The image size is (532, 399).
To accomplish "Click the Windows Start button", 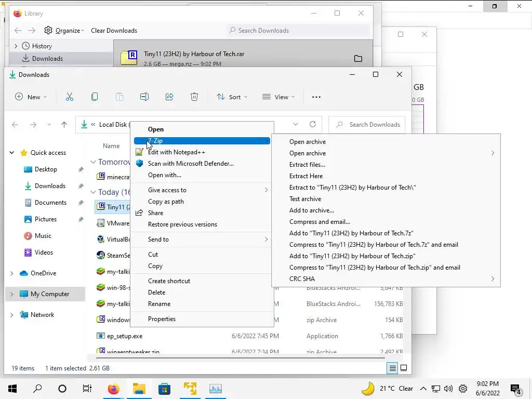I will click(12, 389).
